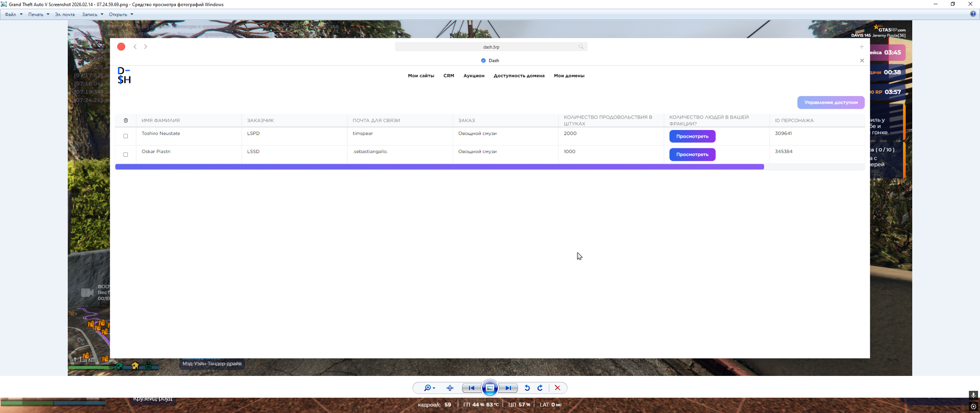Go to previous photo

pyautogui.click(x=471, y=388)
